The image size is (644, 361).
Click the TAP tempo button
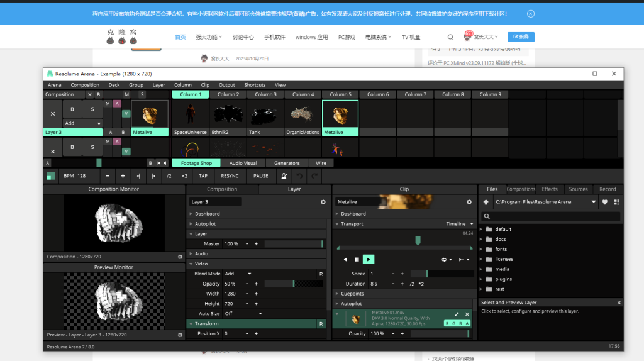pyautogui.click(x=203, y=176)
